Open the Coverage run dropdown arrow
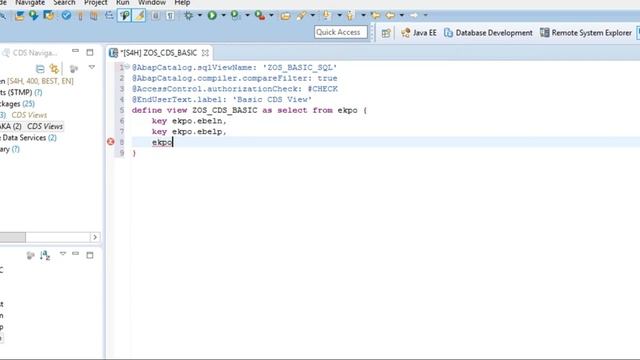The height and width of the screenshot is (360, 640). (247, 16)
